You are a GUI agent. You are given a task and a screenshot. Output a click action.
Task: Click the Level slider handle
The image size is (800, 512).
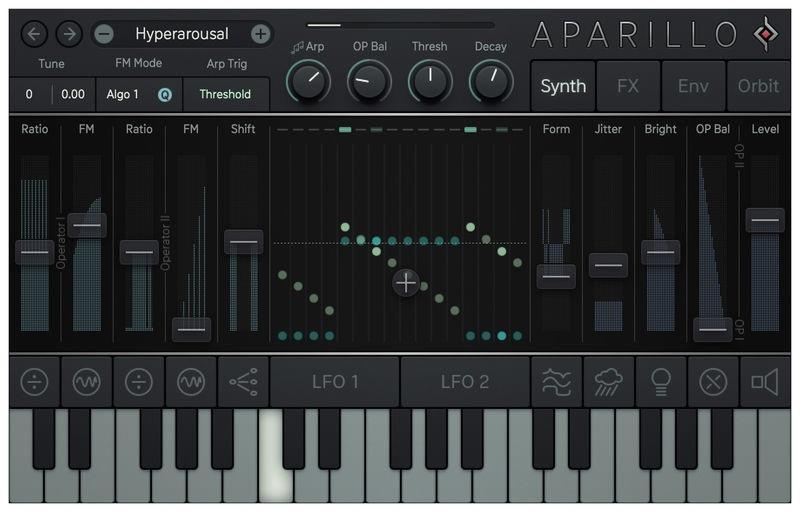tap(765, 220)
